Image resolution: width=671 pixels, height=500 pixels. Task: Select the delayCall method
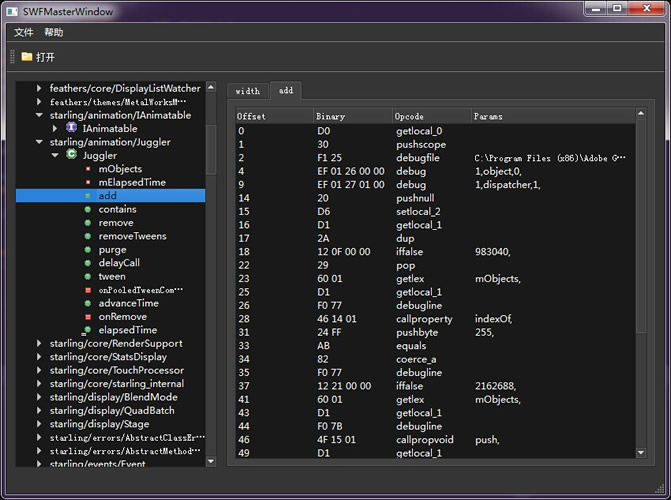click(119, 263)
